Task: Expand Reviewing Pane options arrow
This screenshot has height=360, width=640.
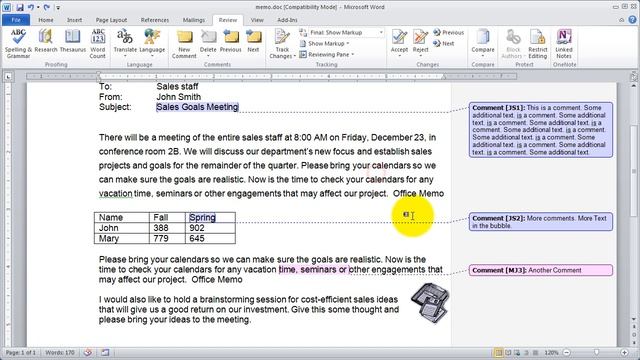Action: [x=353, y=54]
